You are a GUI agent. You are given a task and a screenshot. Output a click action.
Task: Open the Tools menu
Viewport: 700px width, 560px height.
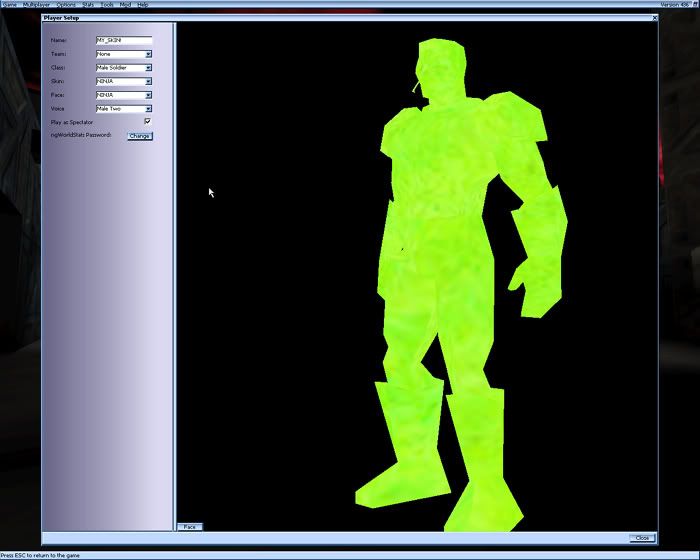[x=107, y=5]
